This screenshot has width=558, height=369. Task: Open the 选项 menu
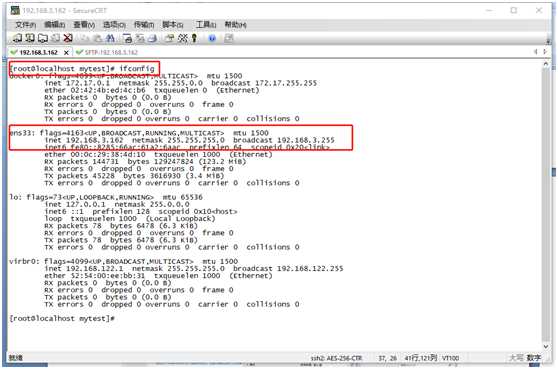tap(114, 25)
